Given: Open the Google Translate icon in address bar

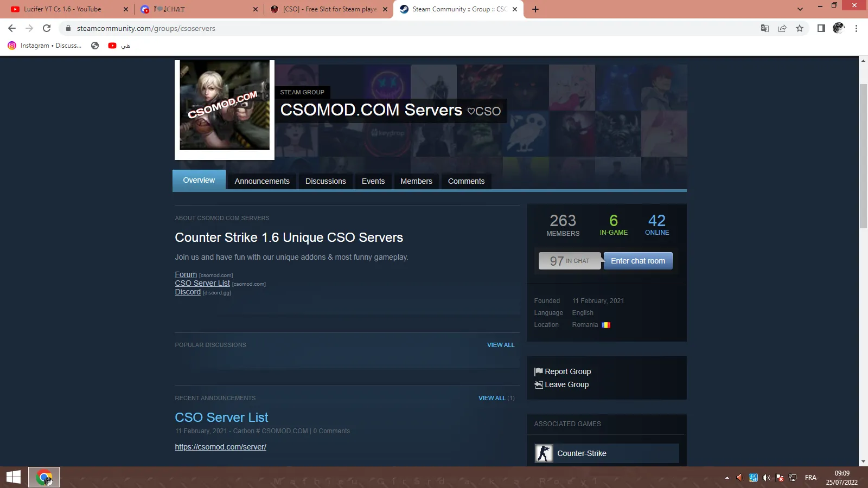Looking at the screenshot, I should pos(765,28).
